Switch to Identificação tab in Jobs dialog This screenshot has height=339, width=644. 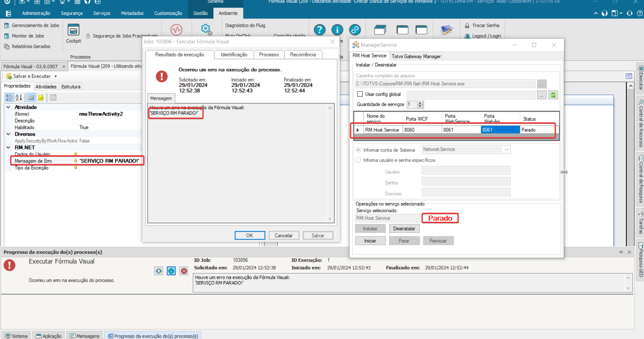tap(234, 54)
